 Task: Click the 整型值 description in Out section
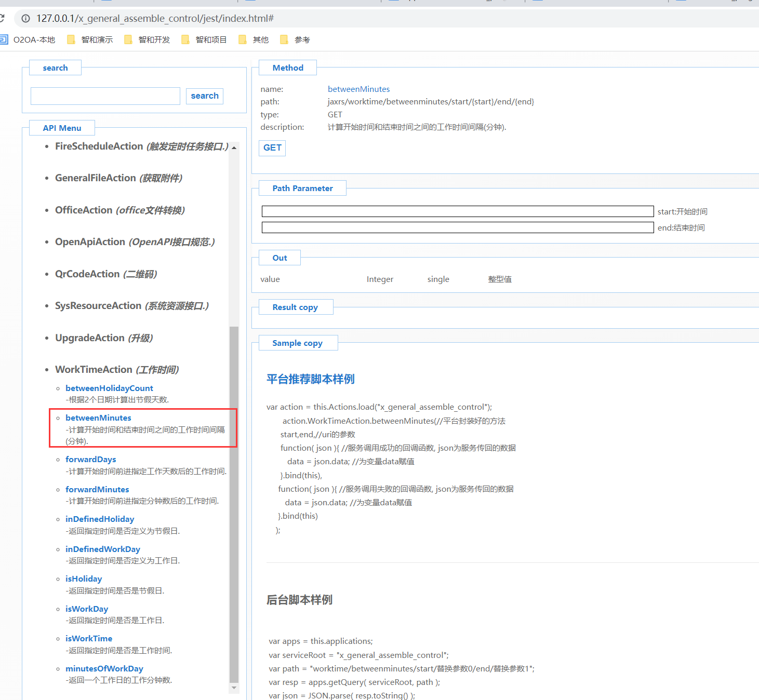click(500, 279)
